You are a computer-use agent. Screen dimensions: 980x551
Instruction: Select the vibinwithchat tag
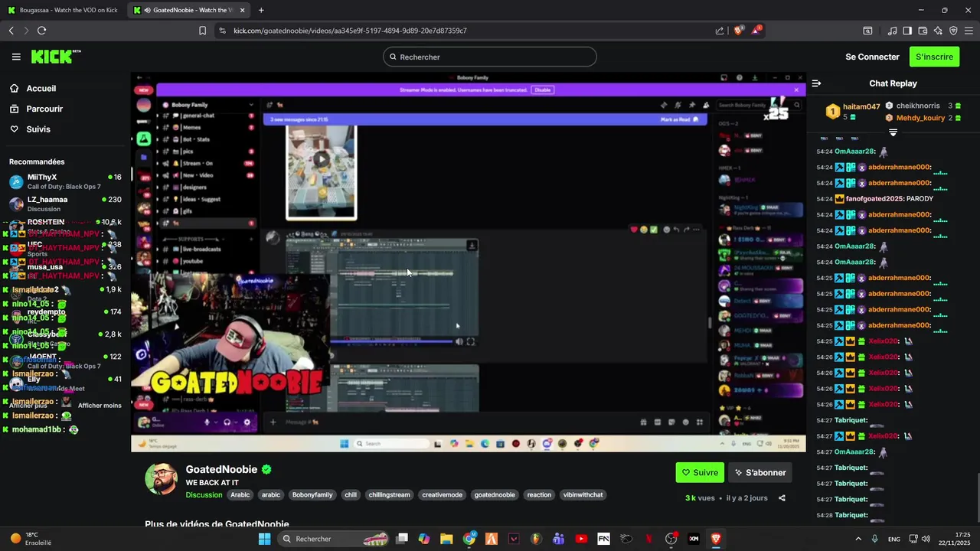coord(583,495)
